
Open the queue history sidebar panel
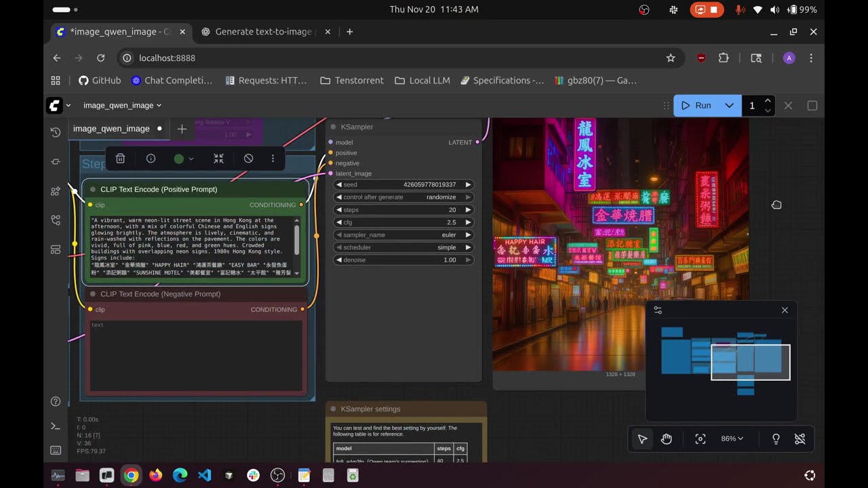[x=56, y=132]
